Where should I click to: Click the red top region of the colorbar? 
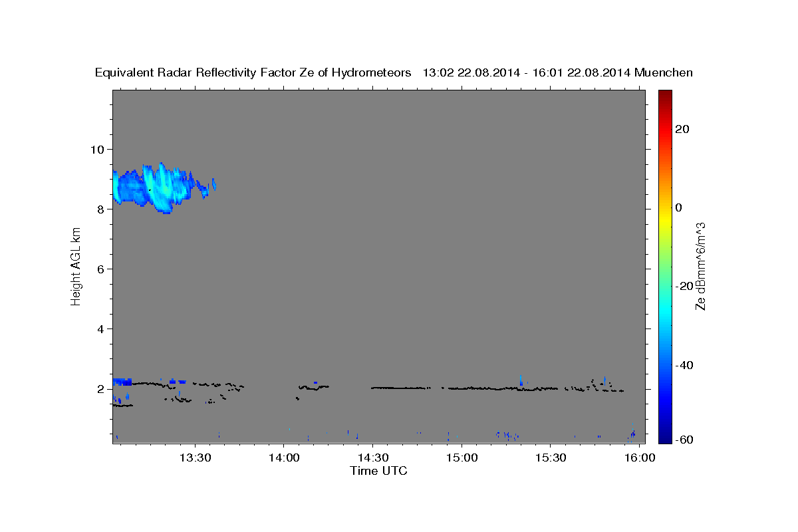tap(665, 110)
